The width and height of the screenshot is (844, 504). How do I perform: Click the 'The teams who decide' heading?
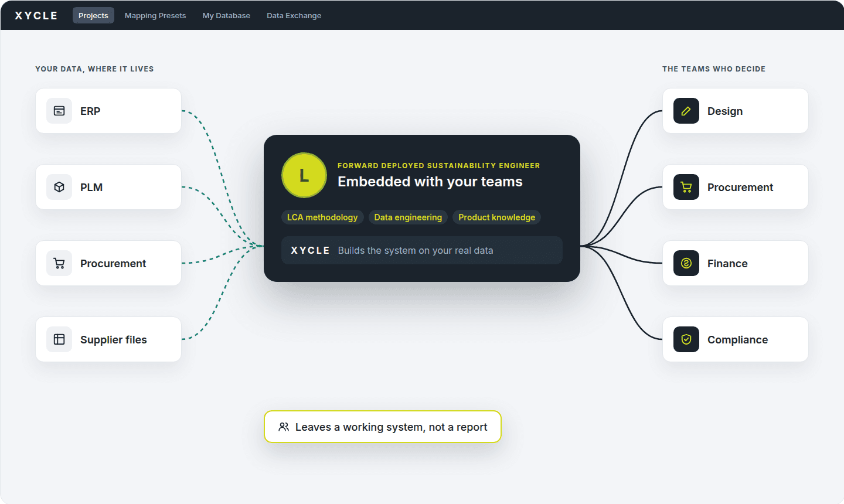pos(714,69)
